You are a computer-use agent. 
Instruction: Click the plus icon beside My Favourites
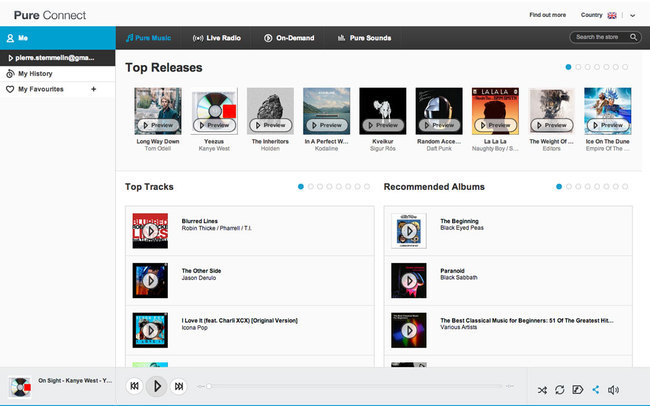coord(94,89)
